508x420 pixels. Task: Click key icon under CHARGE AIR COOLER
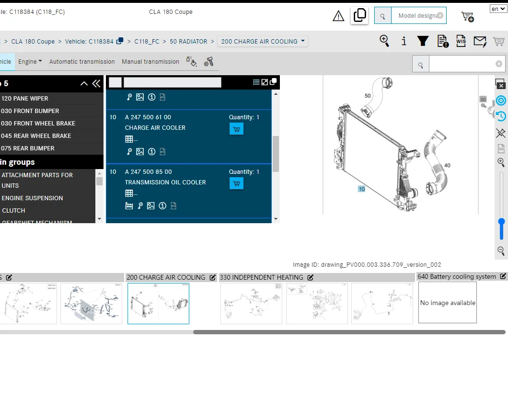(129, 151)
